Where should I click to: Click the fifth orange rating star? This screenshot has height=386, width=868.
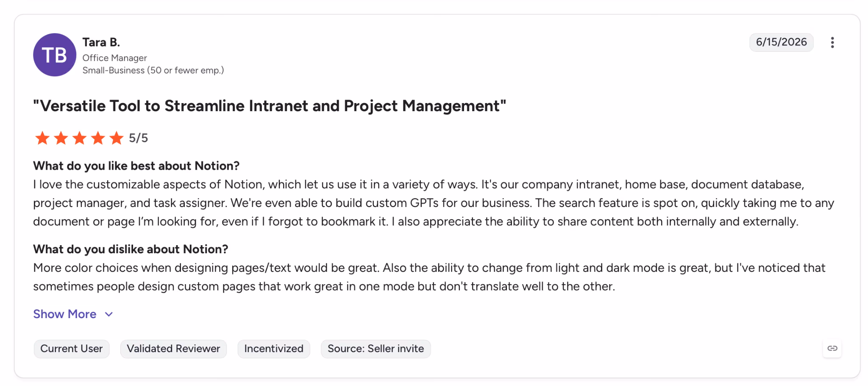pyautogui.click(x=117, y=138)
